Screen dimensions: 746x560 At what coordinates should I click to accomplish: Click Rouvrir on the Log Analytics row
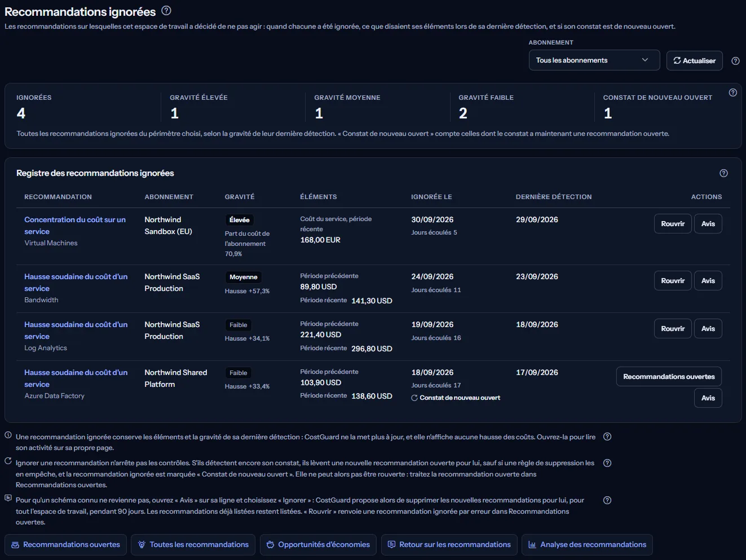pyautogui.click(x=673, y=329)
